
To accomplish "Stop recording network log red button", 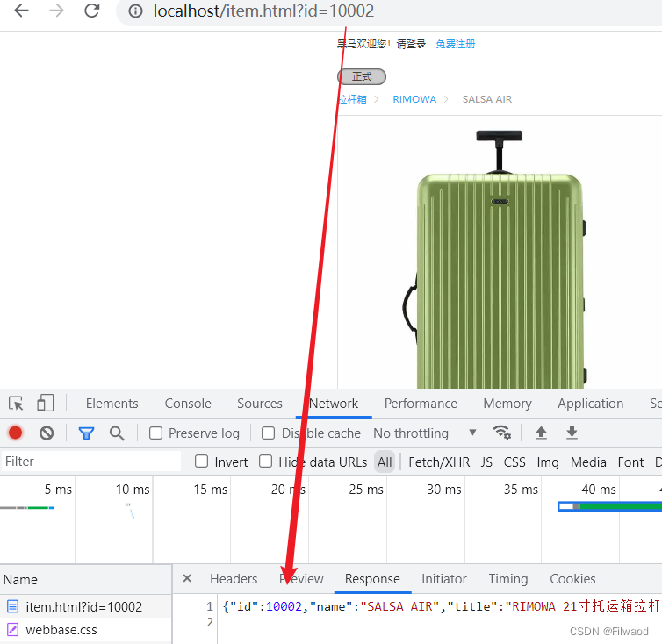I will point(16,433).
